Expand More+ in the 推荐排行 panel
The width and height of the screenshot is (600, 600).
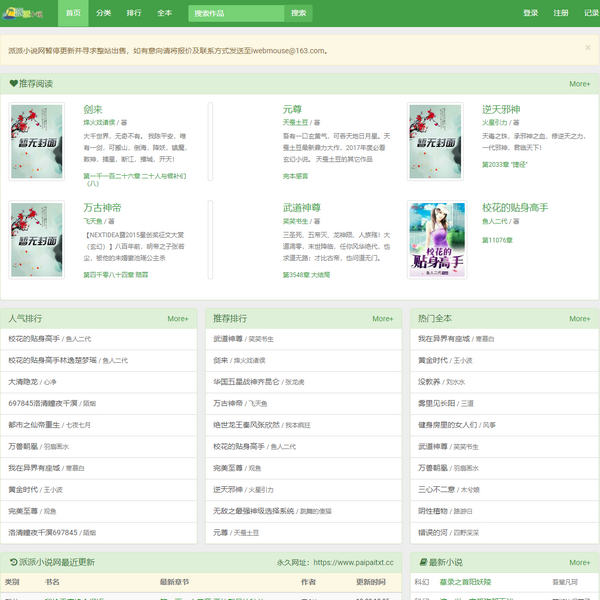tap(382, 319)
